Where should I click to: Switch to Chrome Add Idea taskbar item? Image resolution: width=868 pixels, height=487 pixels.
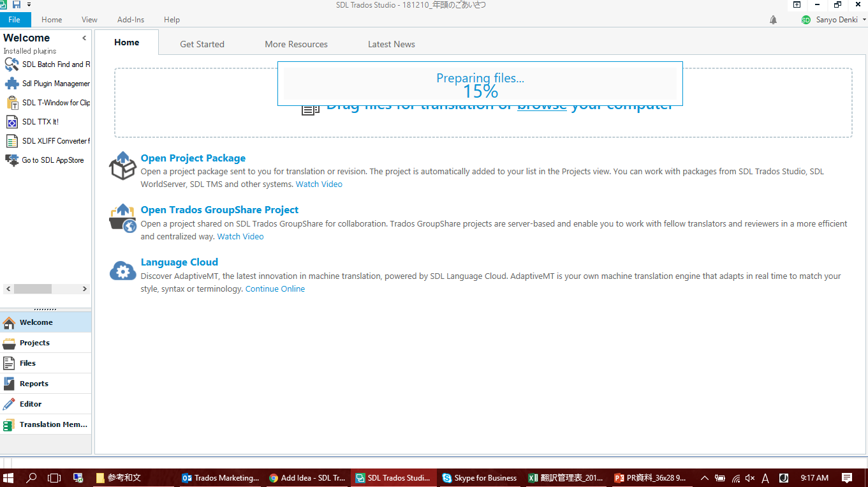307,477
